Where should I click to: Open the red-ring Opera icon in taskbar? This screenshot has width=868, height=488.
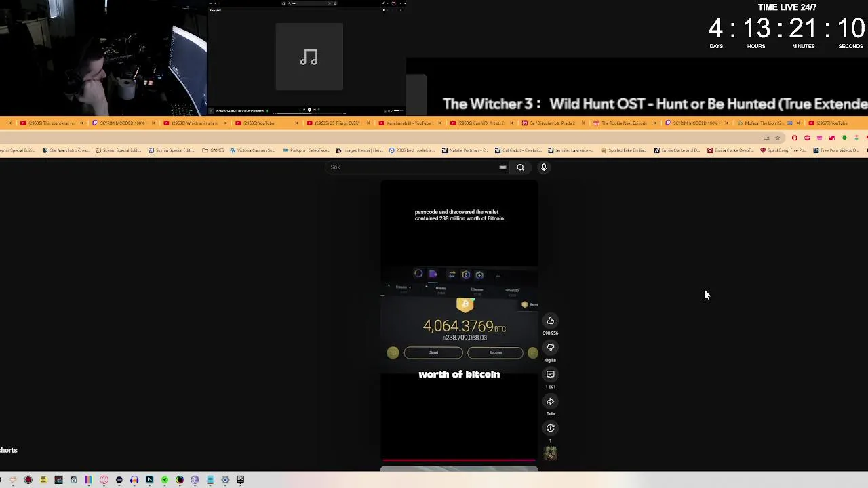point(104,480)
